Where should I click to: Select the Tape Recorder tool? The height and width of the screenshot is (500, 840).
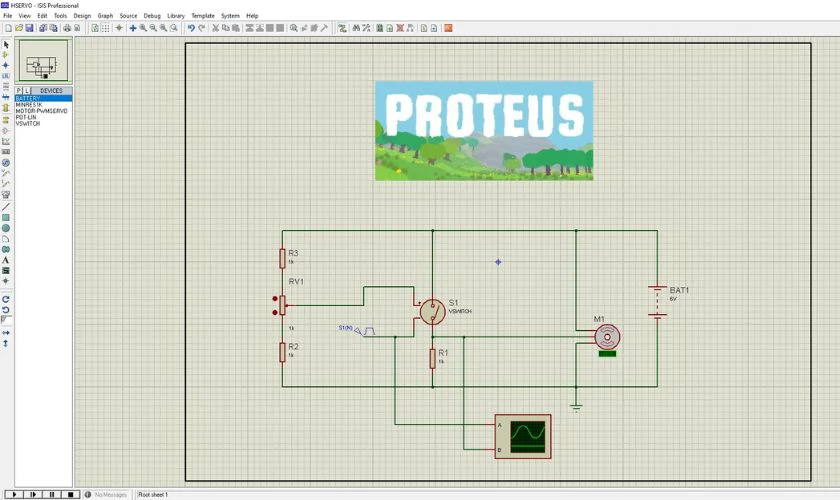click(6, 152)
